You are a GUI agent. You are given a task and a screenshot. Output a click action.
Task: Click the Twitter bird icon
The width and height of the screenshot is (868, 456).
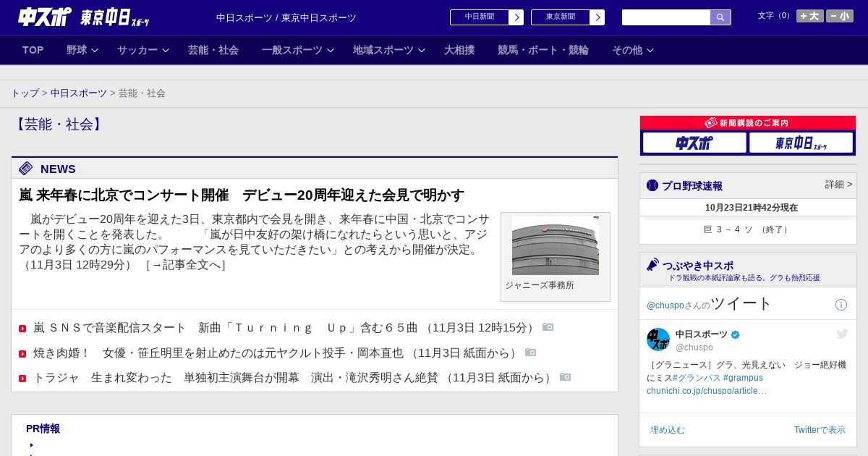point(842,334)
